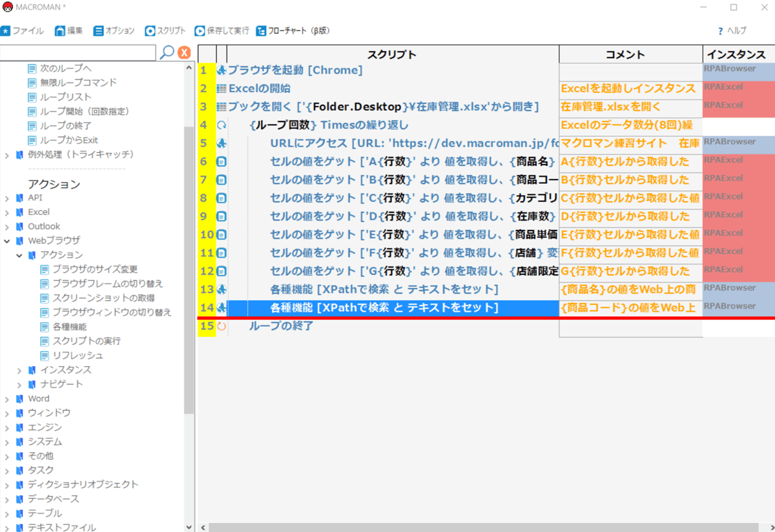The width and height of the screenshot is (775, 532).
Task: Click the インスタンス column header
Action: (x=739, y=54)
